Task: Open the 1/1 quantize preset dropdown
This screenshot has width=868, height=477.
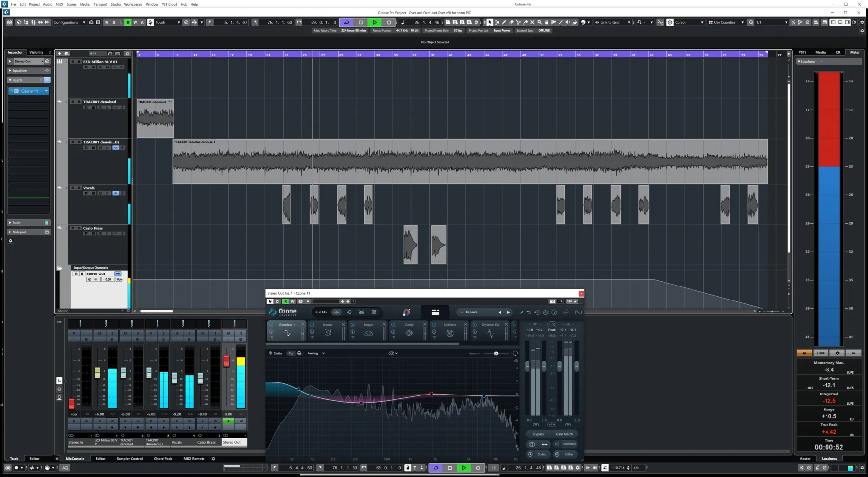Action: click(772, 22)
